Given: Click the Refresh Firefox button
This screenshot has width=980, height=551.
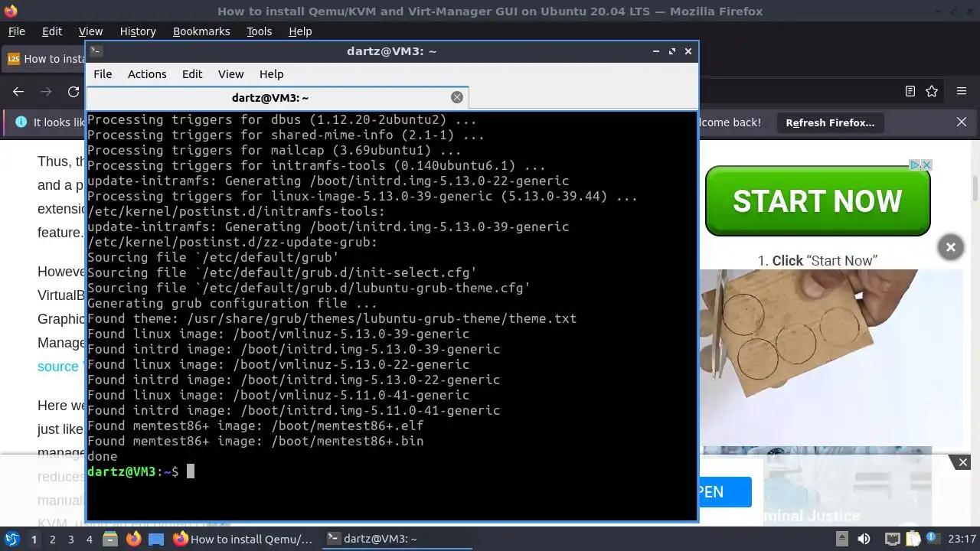Looking at the screenshot, I should point(830,122).
